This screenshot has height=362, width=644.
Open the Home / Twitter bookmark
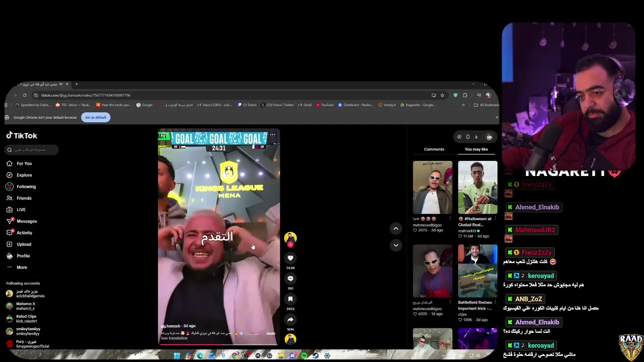coord(277,105)
